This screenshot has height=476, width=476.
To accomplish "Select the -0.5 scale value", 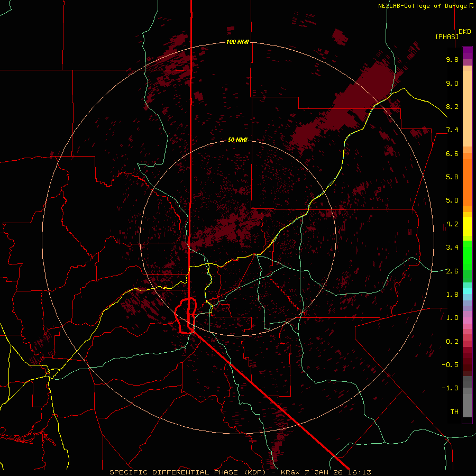I will coord(450,365).
